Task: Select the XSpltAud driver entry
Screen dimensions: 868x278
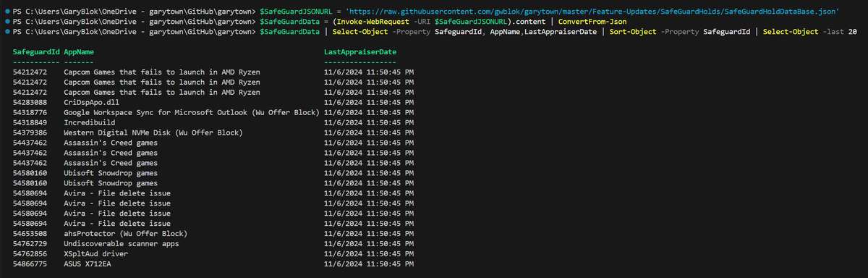Action: pos(96,254)
